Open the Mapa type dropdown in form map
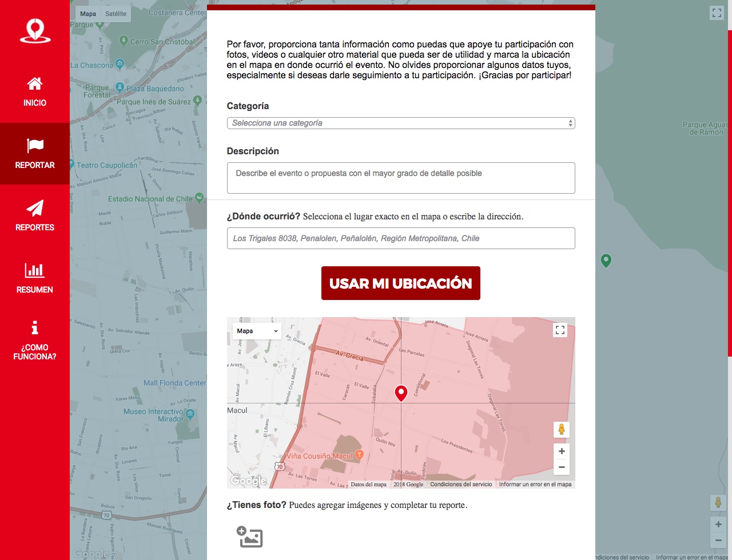732x560 pixels. (x=257, y=331)
